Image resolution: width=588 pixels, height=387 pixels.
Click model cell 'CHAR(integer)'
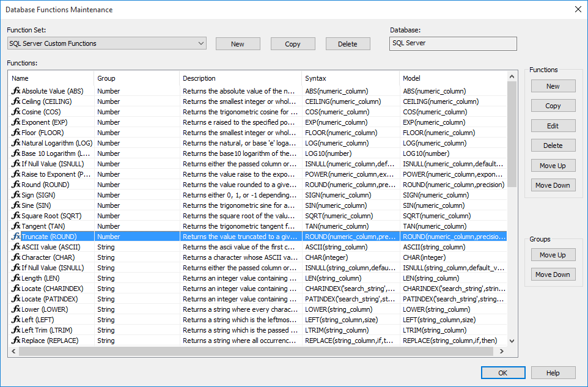424,257
